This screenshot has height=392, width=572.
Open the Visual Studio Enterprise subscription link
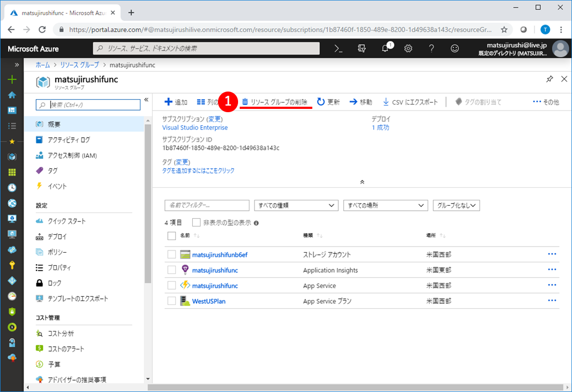pos(195,127)
